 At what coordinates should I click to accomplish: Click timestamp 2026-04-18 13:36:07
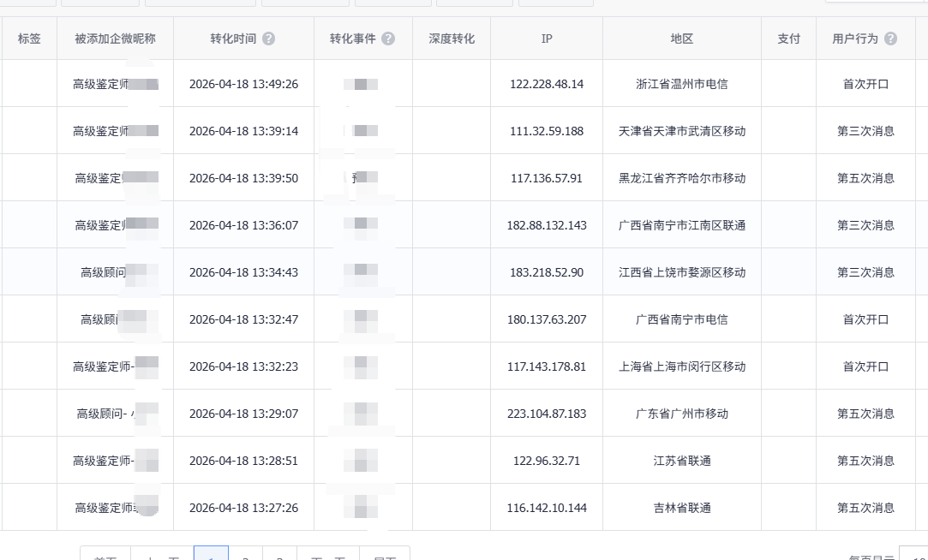coord(243,225)
